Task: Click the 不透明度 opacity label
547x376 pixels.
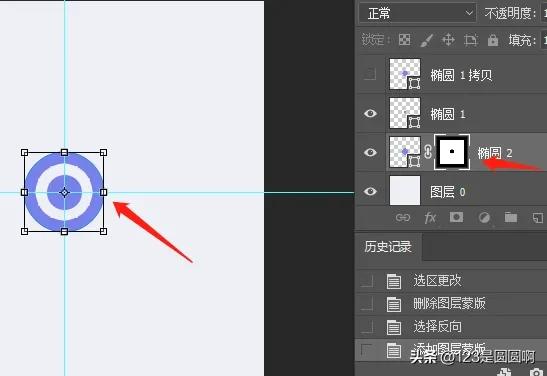Action: [510, 14]
